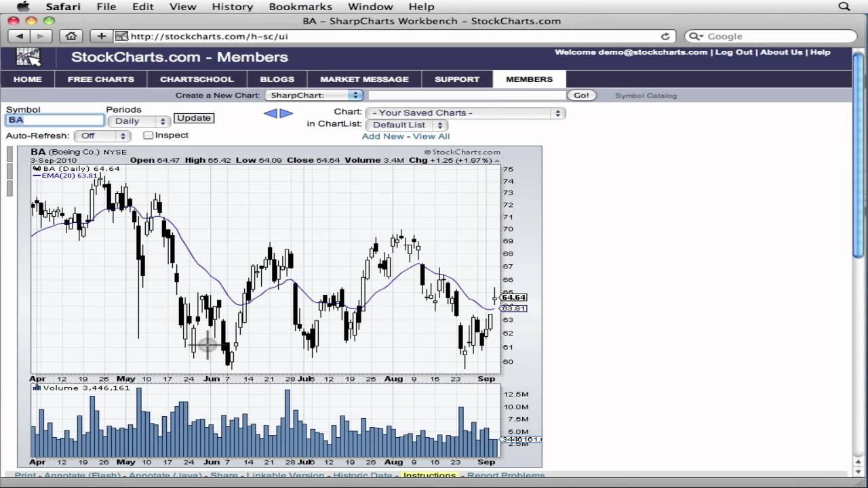
Task: Click the Safari home icon
Action: [71, 36]
